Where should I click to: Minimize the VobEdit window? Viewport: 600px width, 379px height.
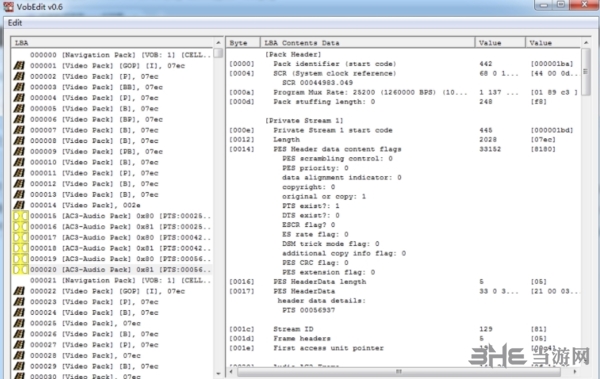click(543, 5)
